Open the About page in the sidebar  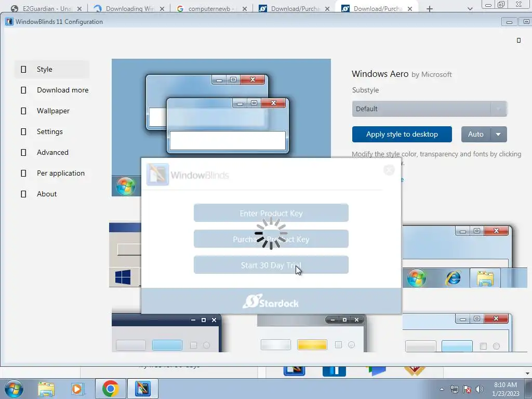52,194
